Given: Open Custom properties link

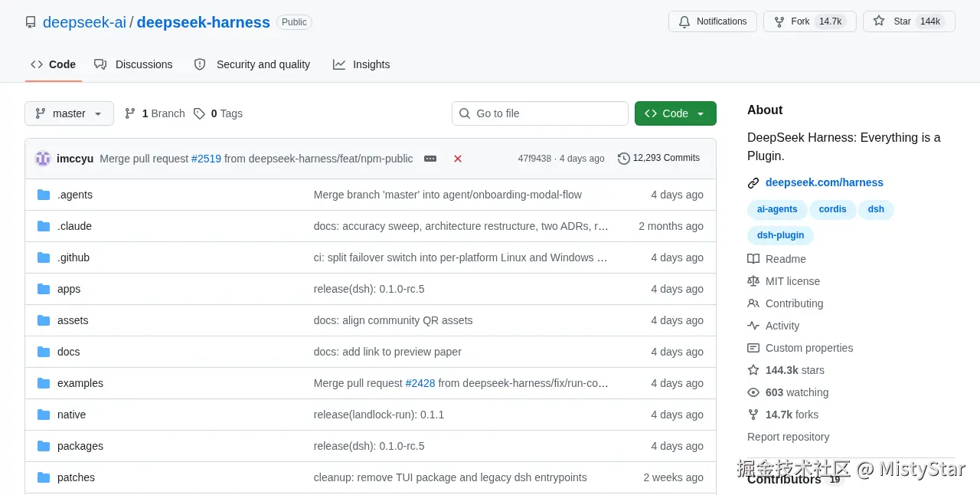Looking at the screenshot, I should pos(809,348).
